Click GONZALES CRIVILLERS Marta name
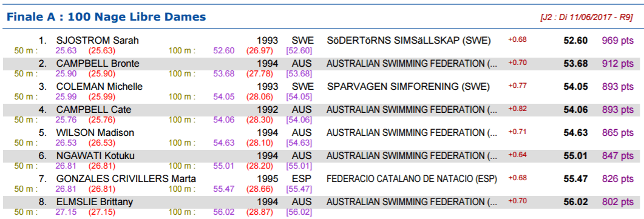 126,179
